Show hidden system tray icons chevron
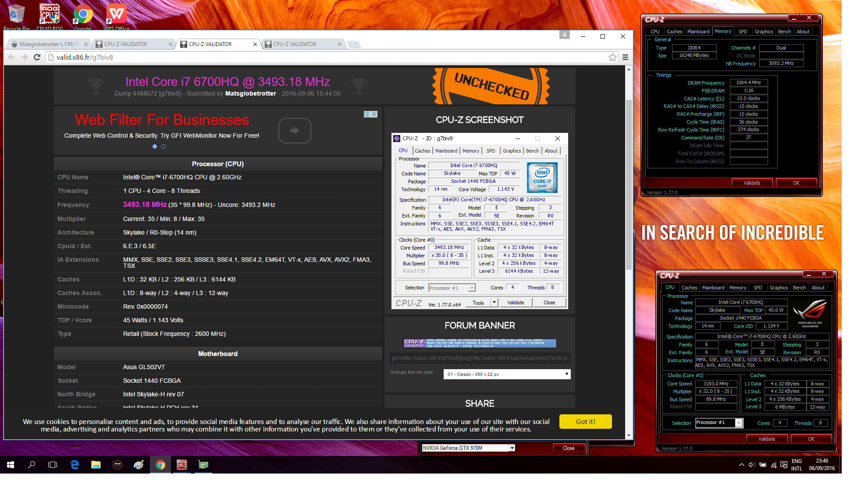 click(x=741, y=465)
